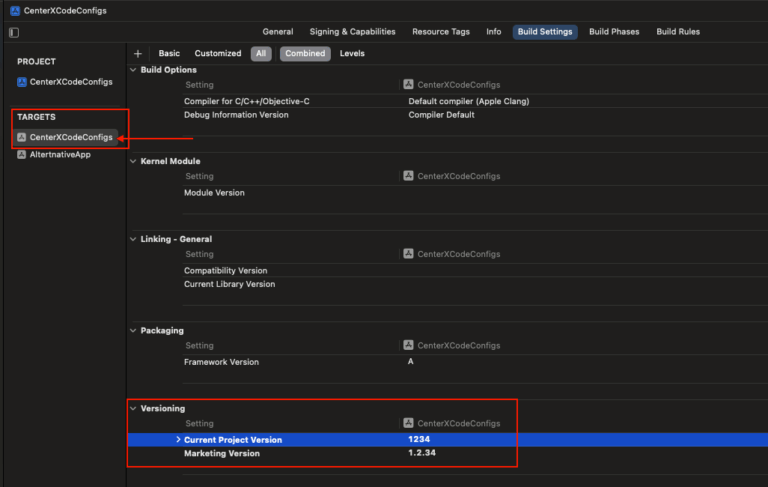This screenshot has height=487, width=768.
Task: Open the Build Rules tab
Action: [678, 32]
